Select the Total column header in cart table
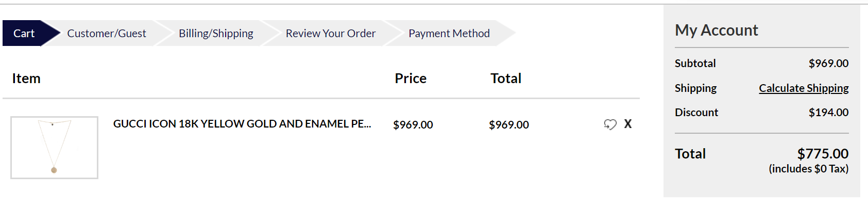This screenshot has height=206, width=868. 506,78
